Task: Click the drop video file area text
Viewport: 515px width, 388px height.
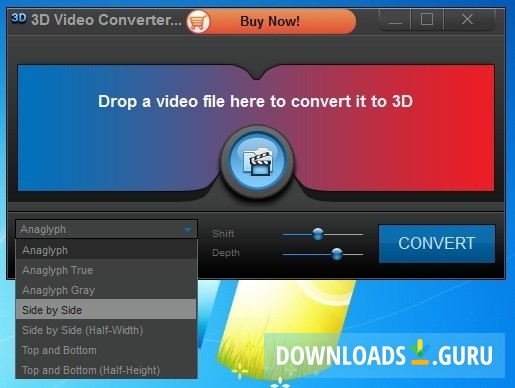Action: coord(255,101)
